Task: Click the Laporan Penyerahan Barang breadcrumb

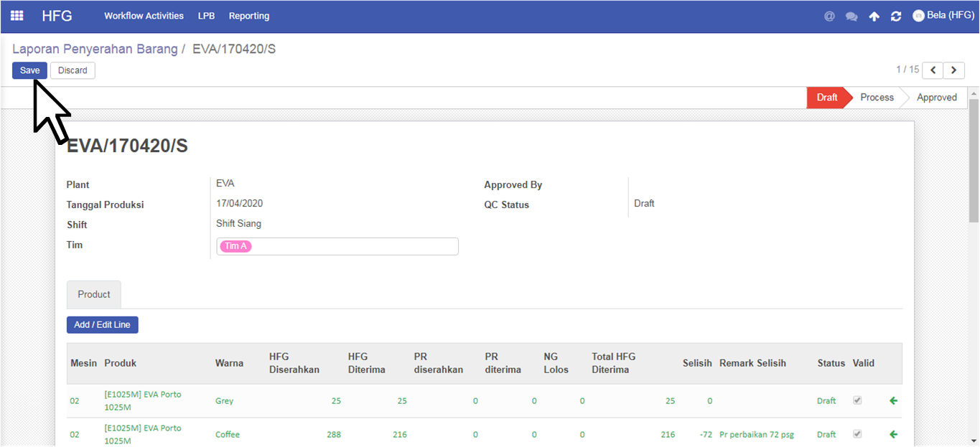Action: (x=95, y=50)
